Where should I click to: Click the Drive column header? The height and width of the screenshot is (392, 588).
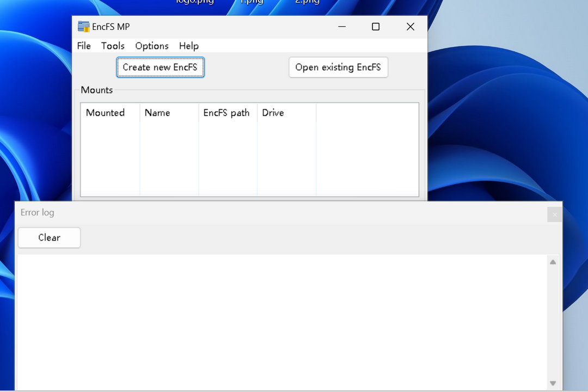pos(273,113)
